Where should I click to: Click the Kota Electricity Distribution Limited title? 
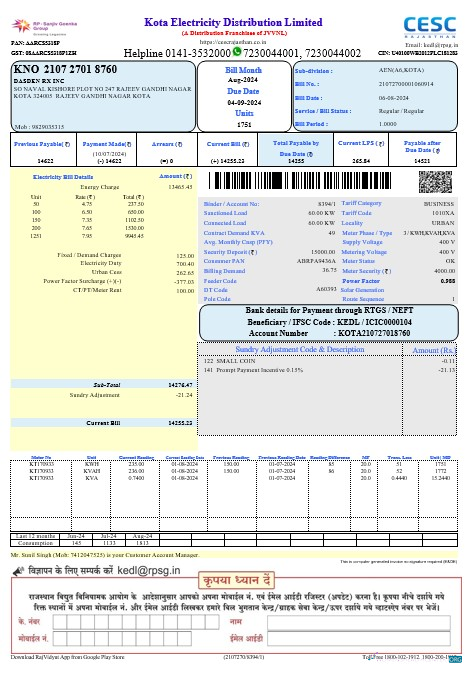pos(233,22)
